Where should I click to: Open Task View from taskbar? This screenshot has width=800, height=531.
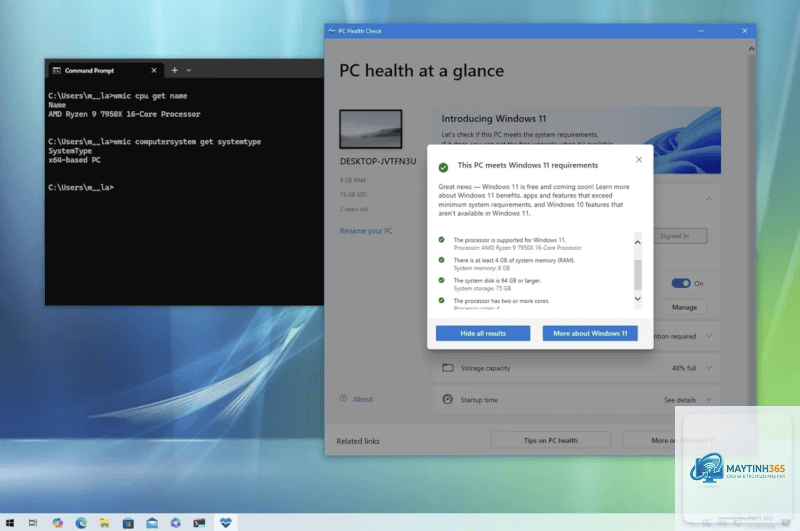pos(33,523)
